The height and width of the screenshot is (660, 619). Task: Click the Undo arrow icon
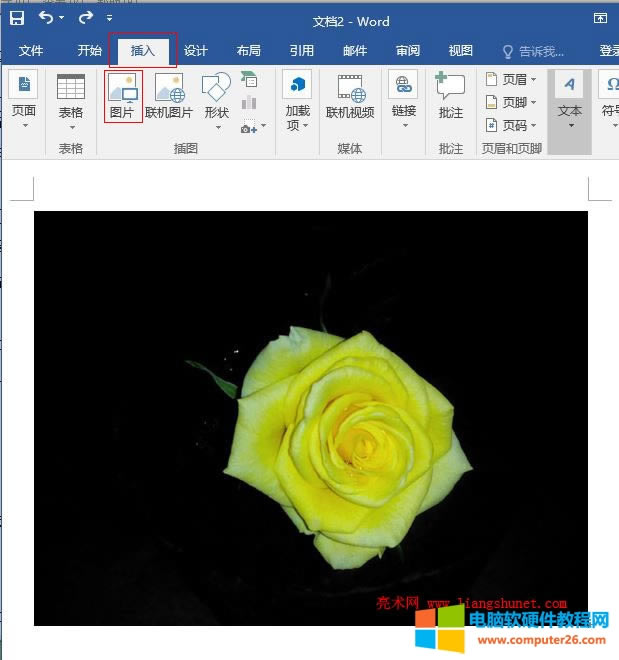tap(47, 18)
